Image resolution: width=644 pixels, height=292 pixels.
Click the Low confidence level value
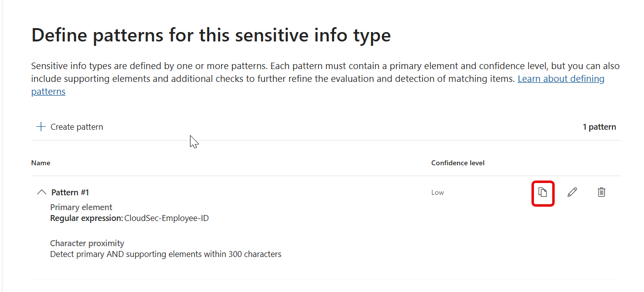point(437,193)
